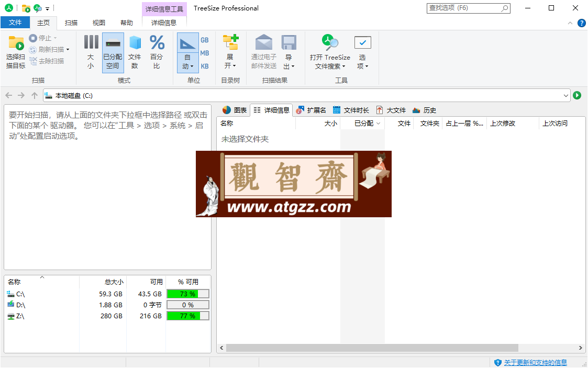Open TreeSize file search tool
This screenshot has width=588, height=368.
(x=330, y=53)
